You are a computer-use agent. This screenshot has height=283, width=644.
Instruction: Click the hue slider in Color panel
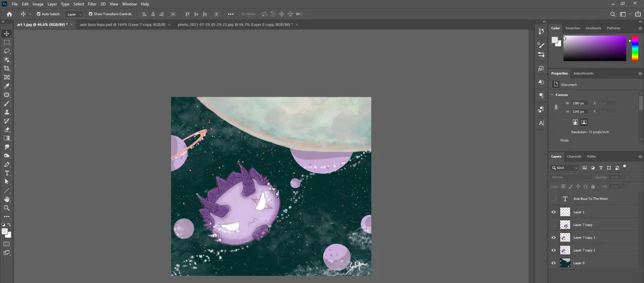point(635,48)
